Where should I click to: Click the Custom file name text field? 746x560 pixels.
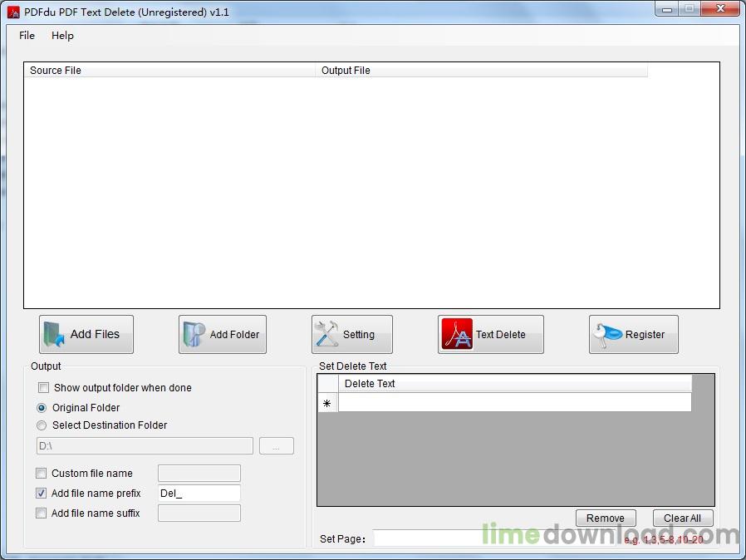tap(199, 474)
